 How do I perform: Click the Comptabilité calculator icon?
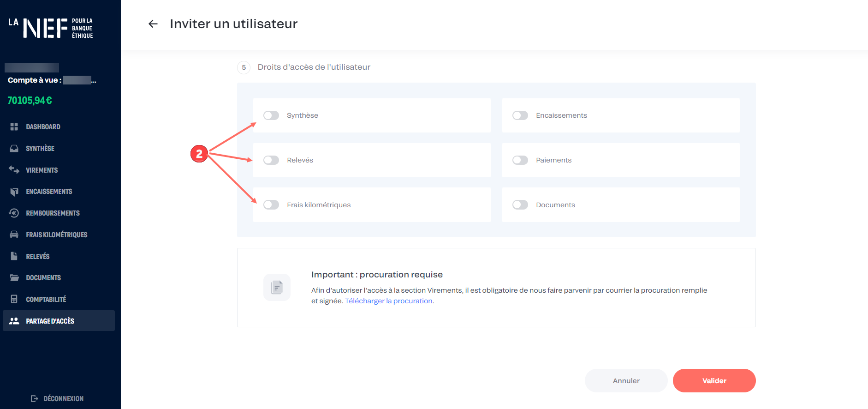(x=14, y=299)
